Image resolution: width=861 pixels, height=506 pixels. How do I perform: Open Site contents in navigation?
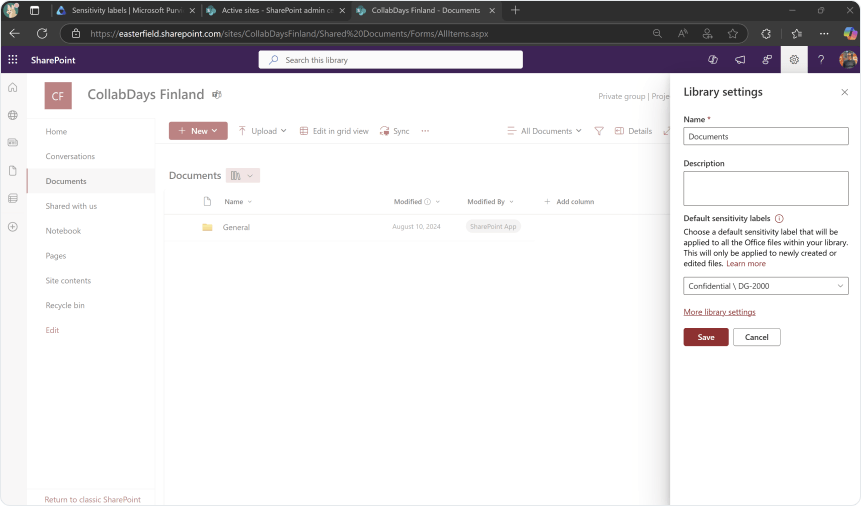click(68, 280)
